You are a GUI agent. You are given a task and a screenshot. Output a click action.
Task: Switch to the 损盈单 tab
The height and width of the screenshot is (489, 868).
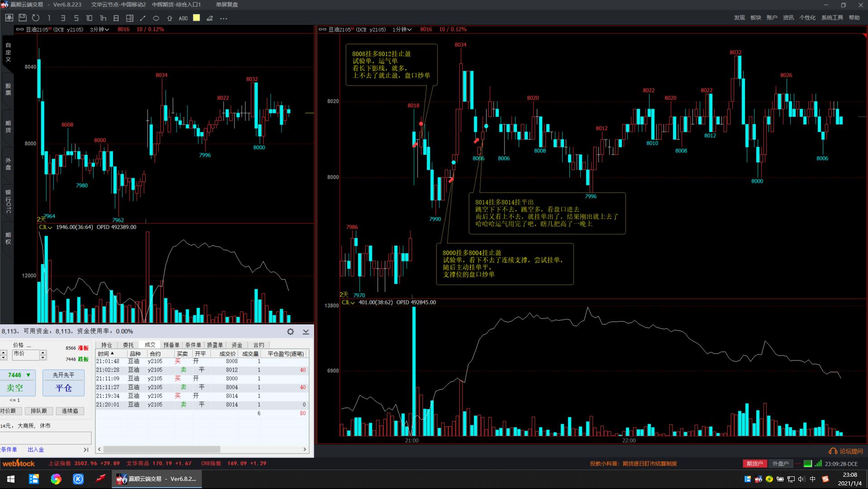(215, 345)
